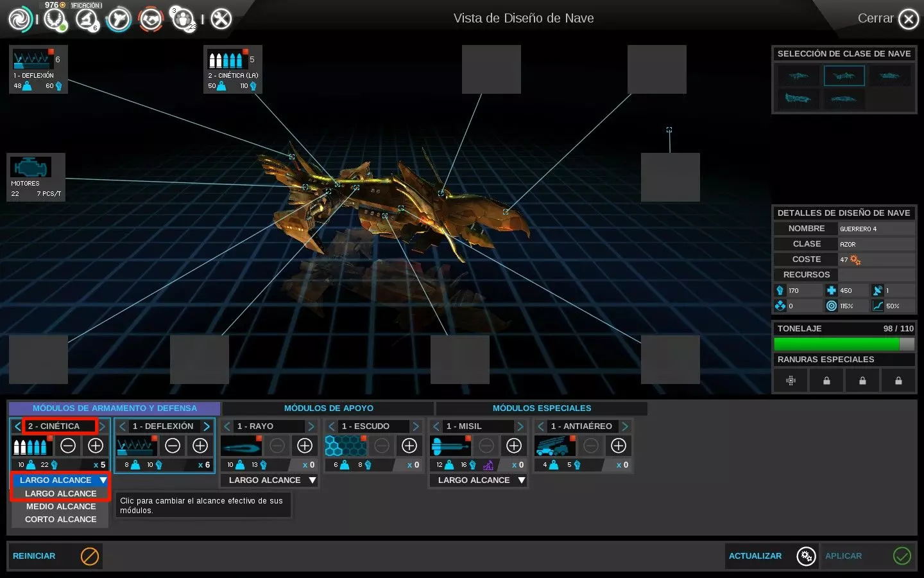
Task: Open the galaxy view spiral icon
Action: pyautogui.click(x=20, y=19)
